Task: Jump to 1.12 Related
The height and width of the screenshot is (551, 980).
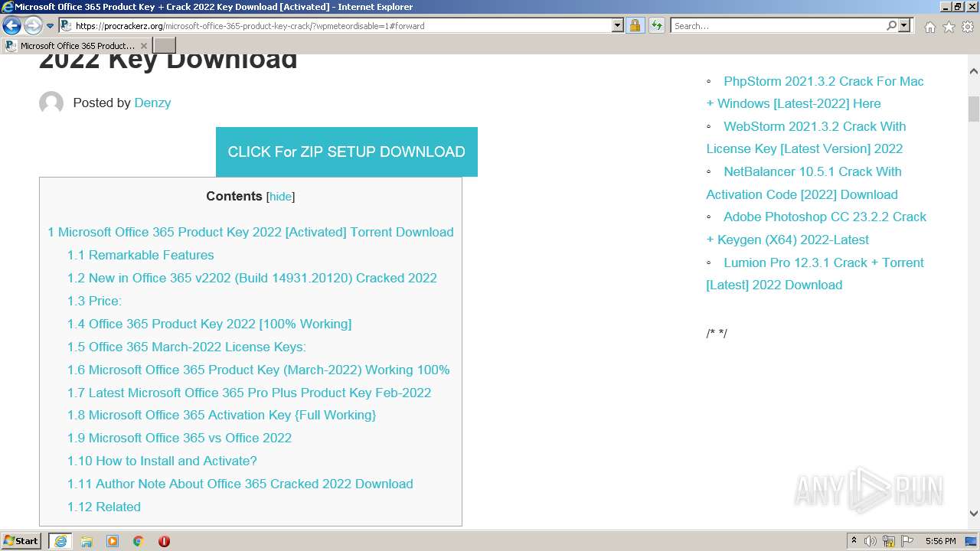Action: point(103,507)
